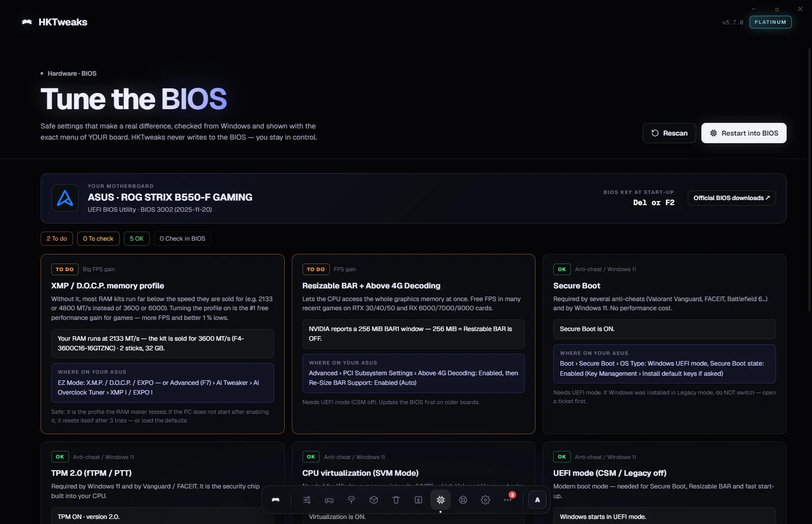The width and height of the screenshot is (812, 524).
Task: Click the 'Secure Boot is ON.' status
Action: pos(664,329)
